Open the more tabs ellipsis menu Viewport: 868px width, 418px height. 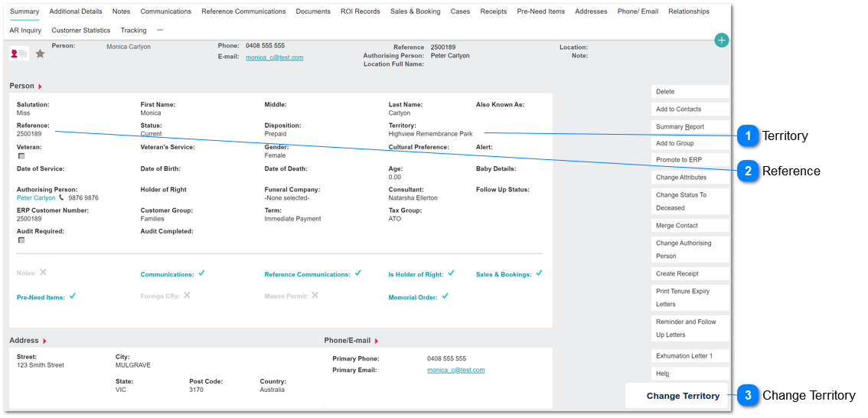(x=160, y=30)
